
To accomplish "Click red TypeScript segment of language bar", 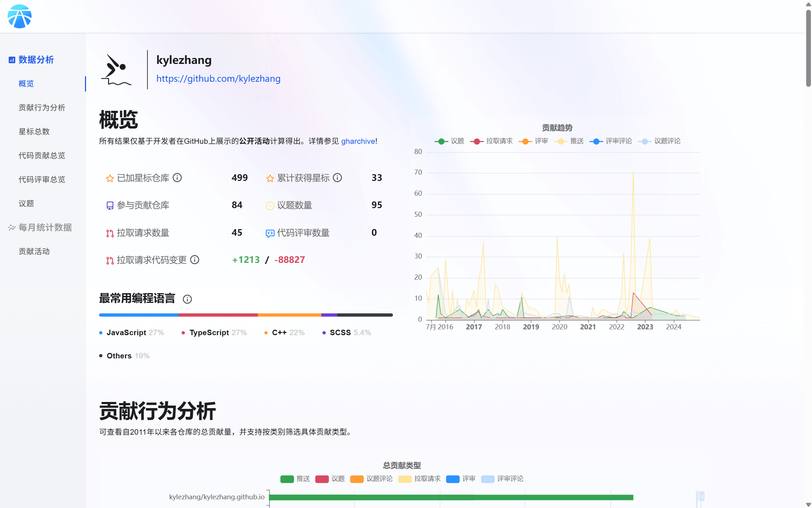I will pyautogui.click(x=218, y=315).
